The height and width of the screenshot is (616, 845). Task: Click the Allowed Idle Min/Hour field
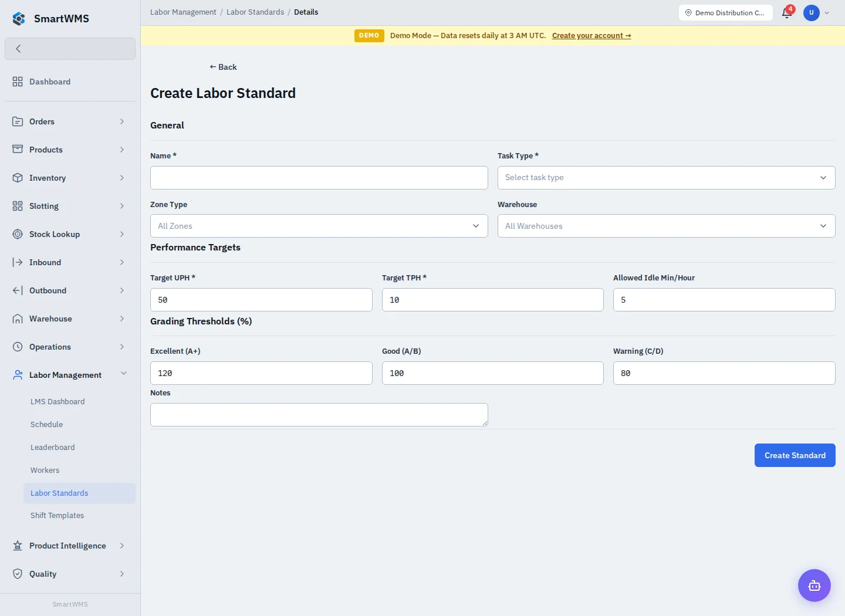point(724,300)
